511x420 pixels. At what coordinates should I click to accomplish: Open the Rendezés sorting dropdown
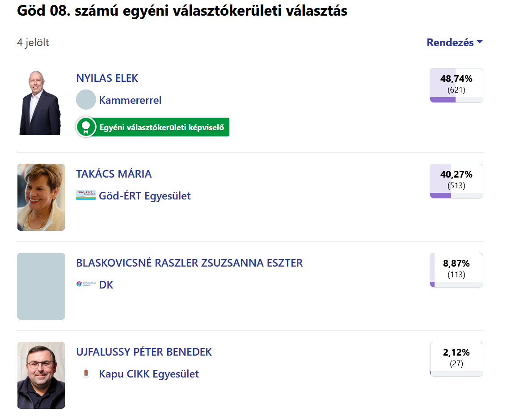click(454, 43)
